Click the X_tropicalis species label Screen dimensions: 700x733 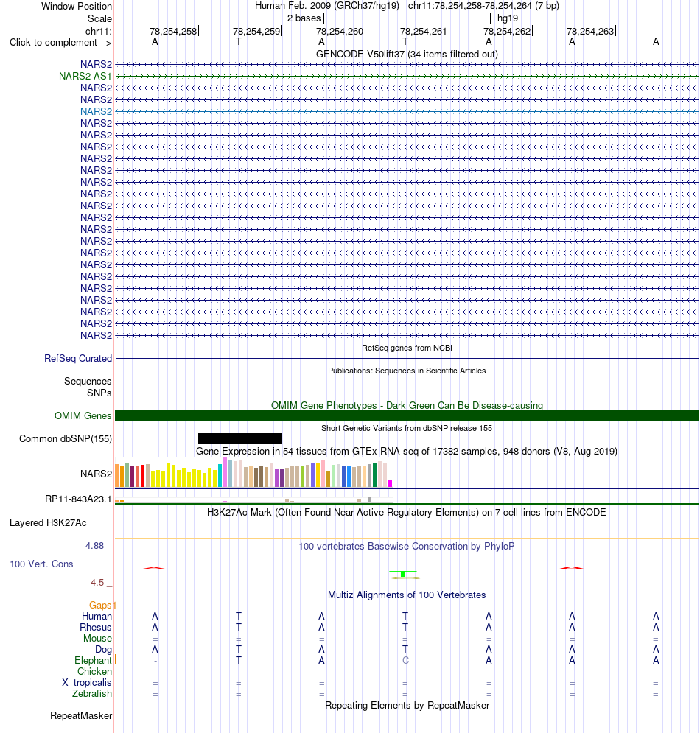click(x=87, y=682)
